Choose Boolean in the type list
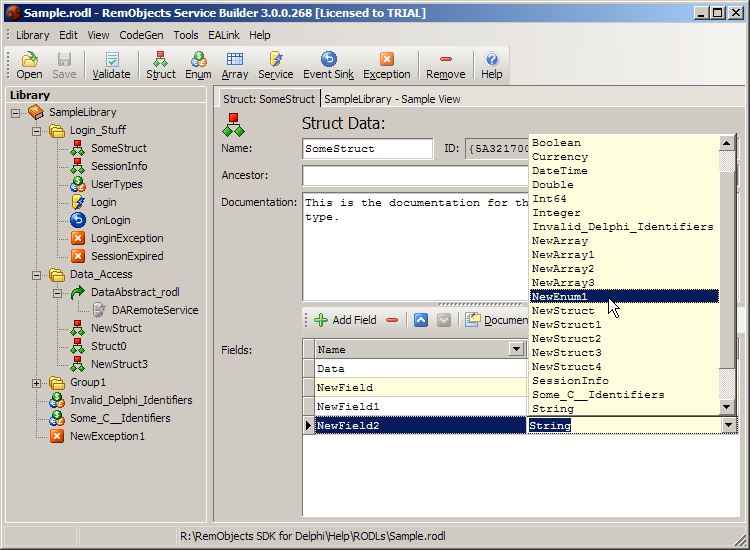This screenshot has height=550, width=750. pos(624,143)
